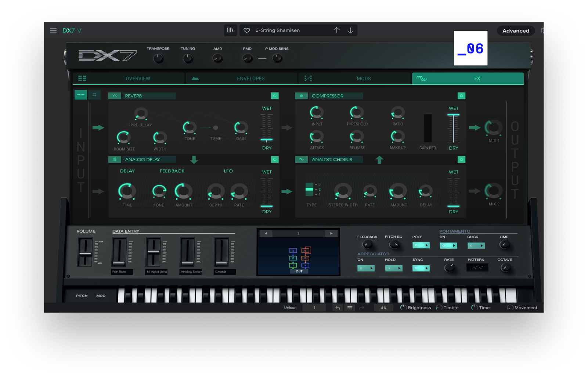Select the serial FX routing icon
The width and height of the screenshot is (588, 379).
coord(81,95)
